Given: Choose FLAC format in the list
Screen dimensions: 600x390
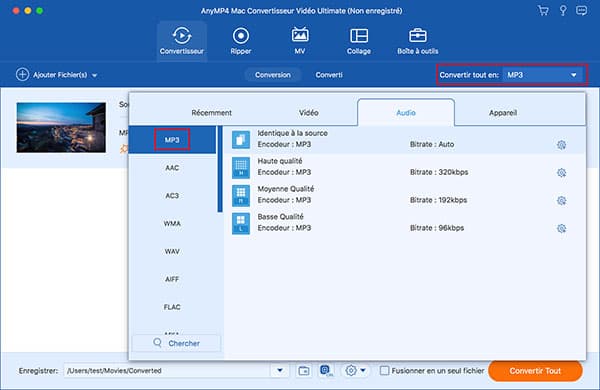Looking at the screenshot, I should (172, 307).
